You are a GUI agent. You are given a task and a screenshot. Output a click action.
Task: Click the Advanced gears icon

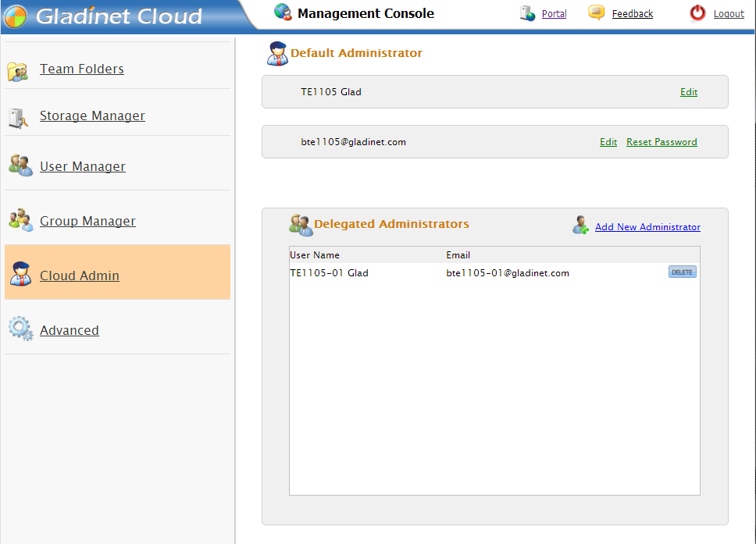(21, 329)
